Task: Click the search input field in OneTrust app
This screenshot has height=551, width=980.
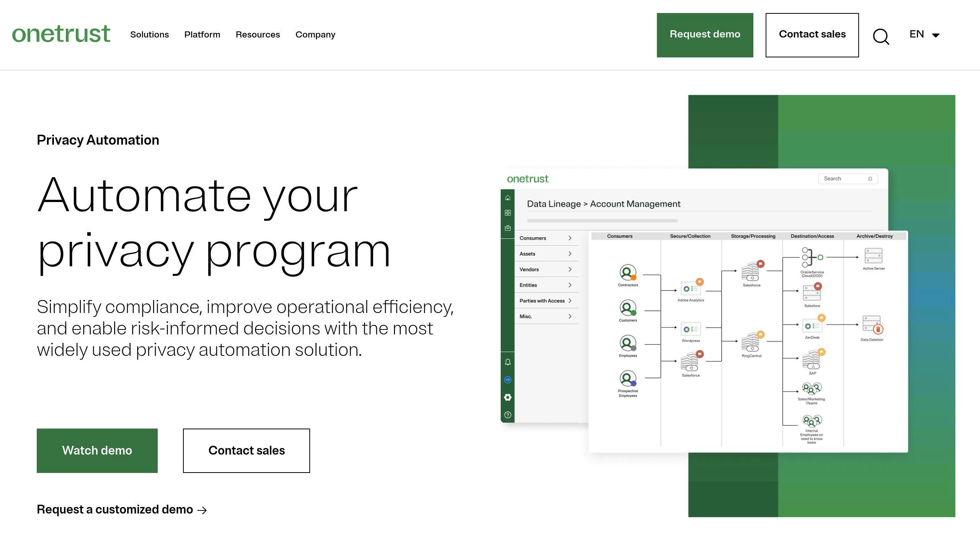Action: click(x=845, y=178)
